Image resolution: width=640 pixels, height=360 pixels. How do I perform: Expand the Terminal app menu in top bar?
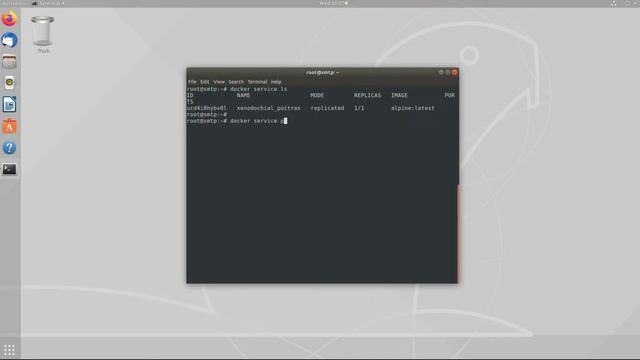tap(48, 3)
